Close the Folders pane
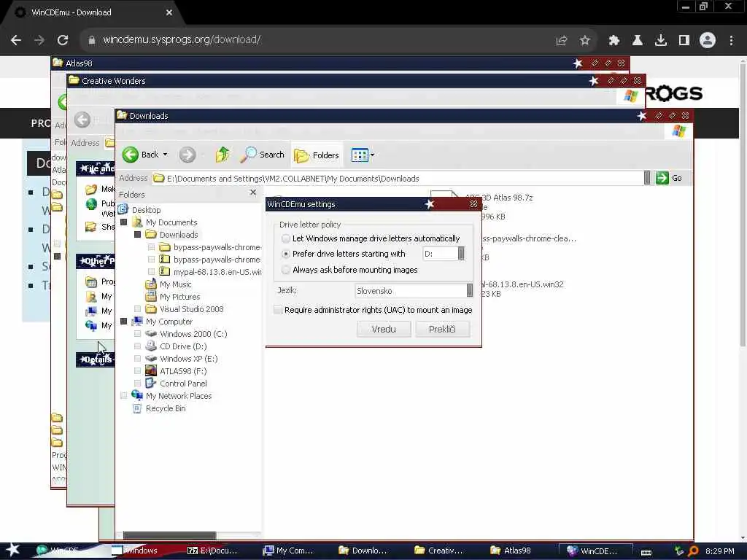Screen dimensions: 747x560 [253, 192]
